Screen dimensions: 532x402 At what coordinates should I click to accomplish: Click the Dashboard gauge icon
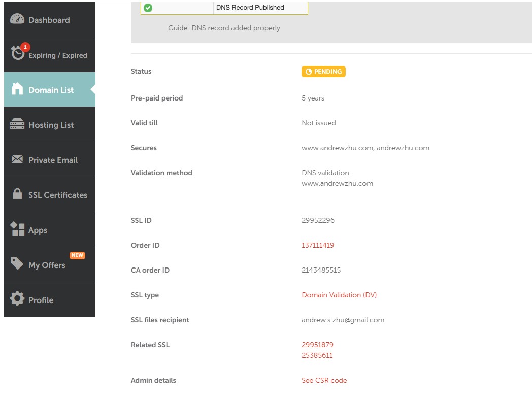point(17,19)
